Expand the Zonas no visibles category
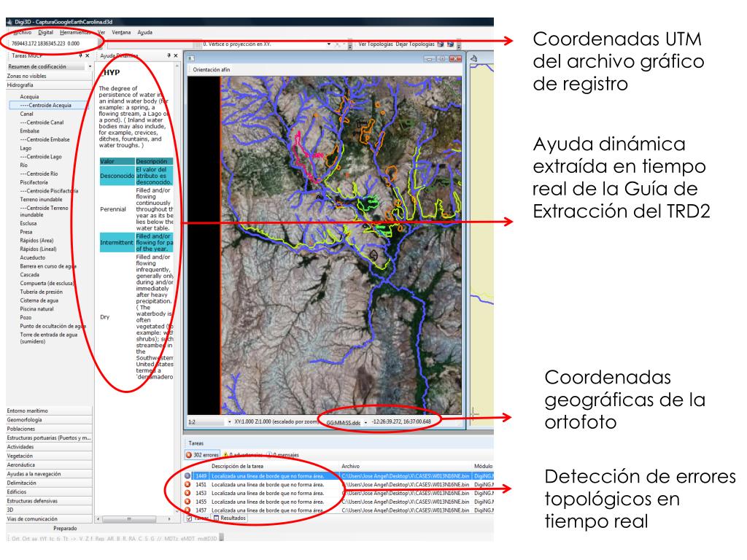The image size is (747, 560). (49, 76)
